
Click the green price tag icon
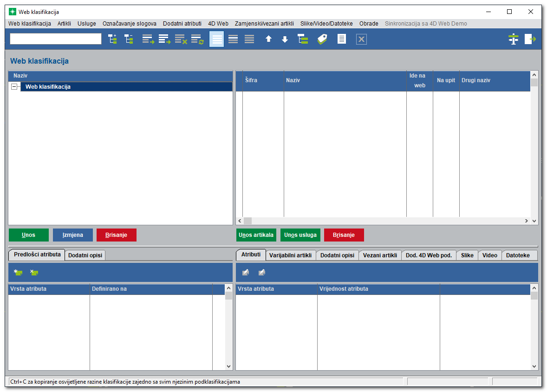(x=322, y=39)
